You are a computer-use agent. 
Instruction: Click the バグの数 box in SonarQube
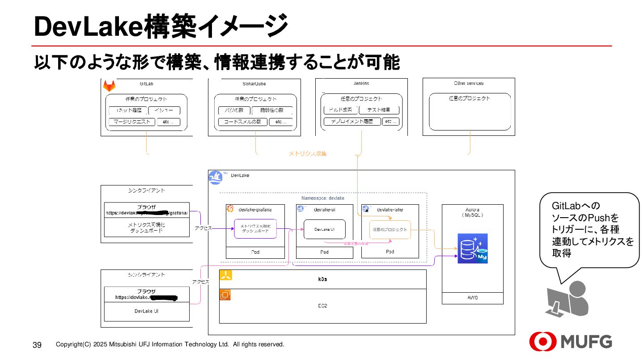(234, 110)
